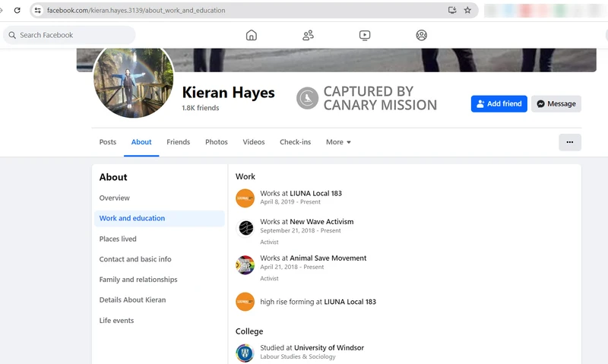
Task: Open the Video icon in top navigation
Action: pos(365,35)
